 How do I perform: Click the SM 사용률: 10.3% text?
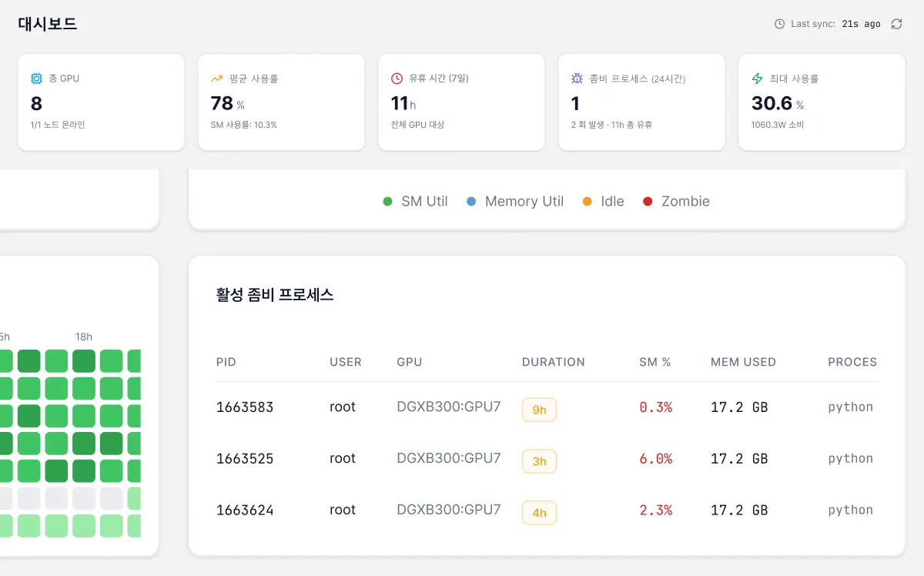tap(243, 125)
